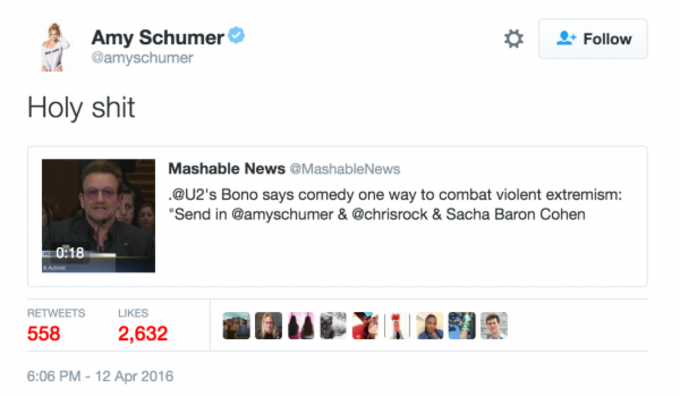This screenshot has height=396, width=680.
Task: Click the blue verified badge icon
Action: (x=236, y=35)
